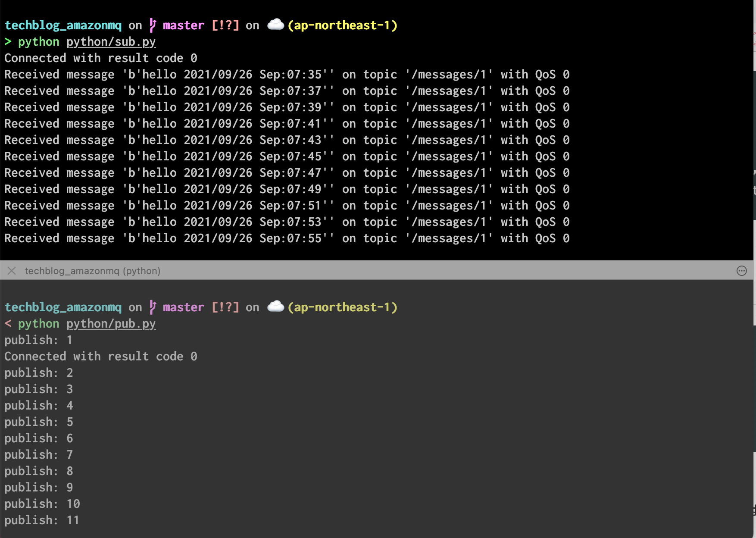Screen dimensions: 756x538
Task: Click the master branch name in the top prompt
Action: tap(183, 25)
